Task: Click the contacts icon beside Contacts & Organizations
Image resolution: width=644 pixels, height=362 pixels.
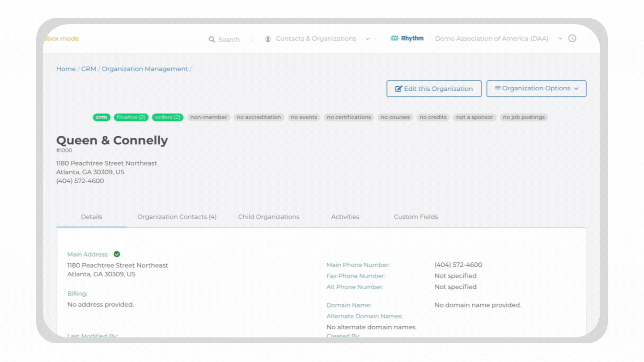Action: point(268,39)
